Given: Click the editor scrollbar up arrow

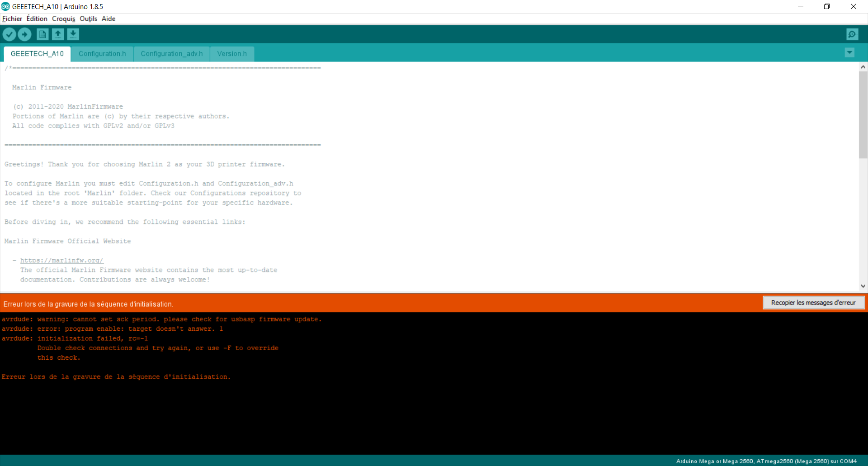Looking at the screenshot, I should point(863,67).
